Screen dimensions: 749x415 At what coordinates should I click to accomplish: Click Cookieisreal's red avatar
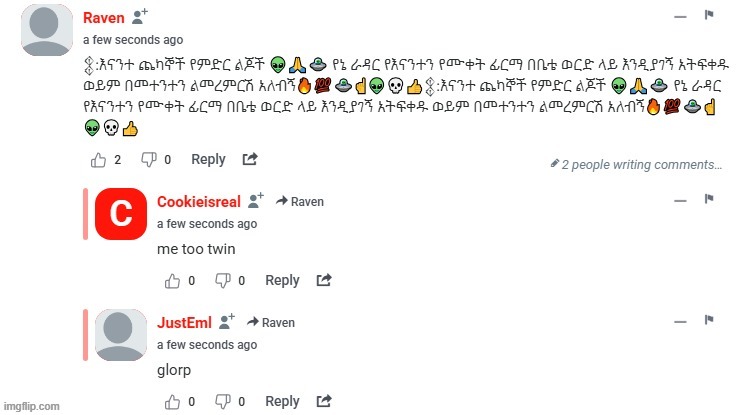click(x=120, y=213)
